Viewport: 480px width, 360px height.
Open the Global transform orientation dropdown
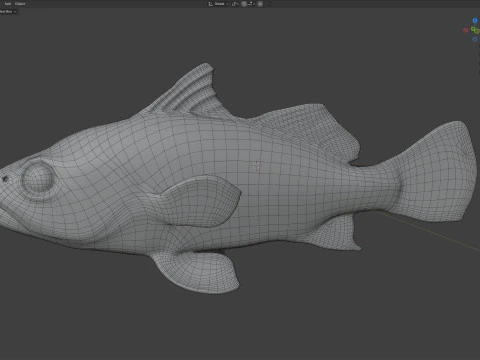(x=219, y=4)
